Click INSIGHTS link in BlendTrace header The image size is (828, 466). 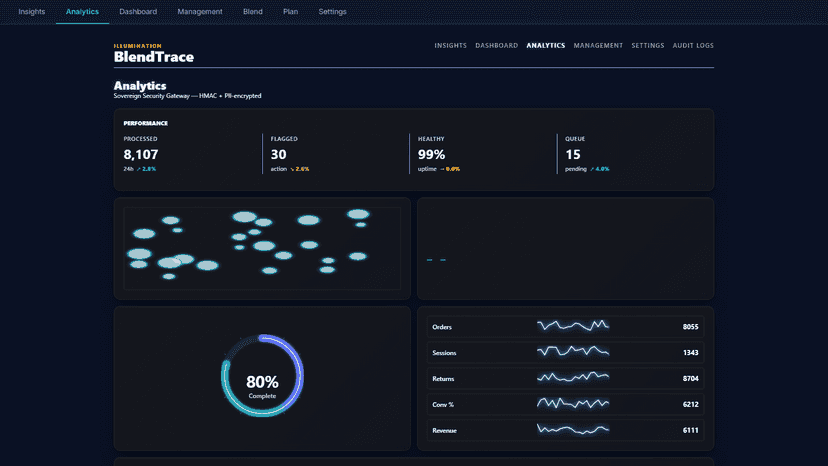point(450,45)
